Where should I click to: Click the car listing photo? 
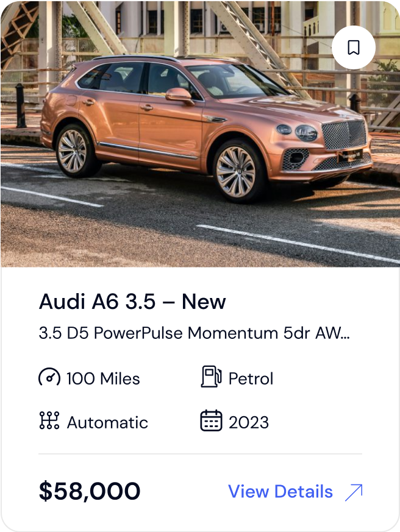click(x=200, y=133)
